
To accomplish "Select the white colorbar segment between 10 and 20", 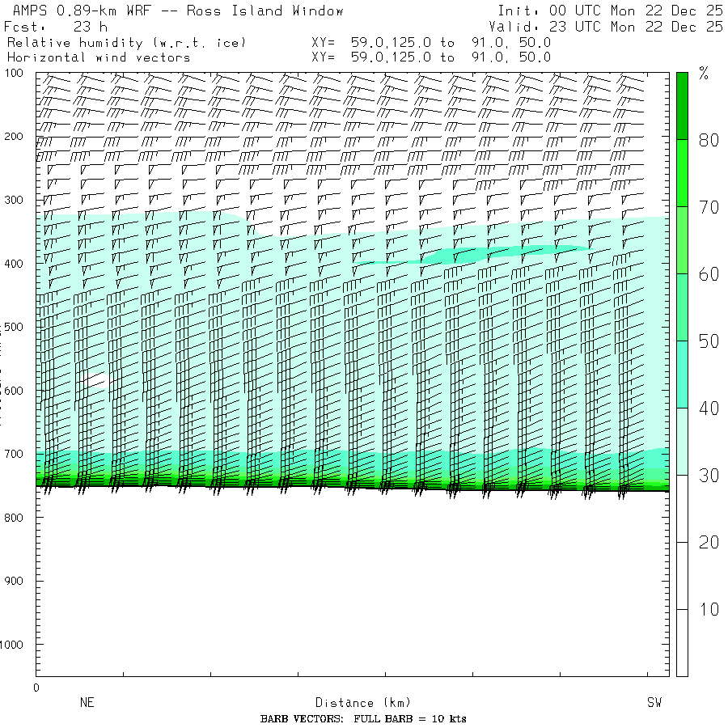I will pyautogui.click(x=682, y=576).
